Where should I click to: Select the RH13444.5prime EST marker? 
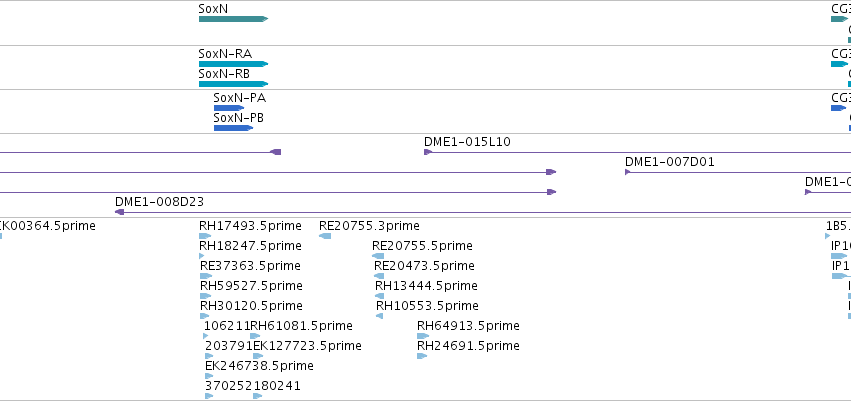(x=379, y=296)
